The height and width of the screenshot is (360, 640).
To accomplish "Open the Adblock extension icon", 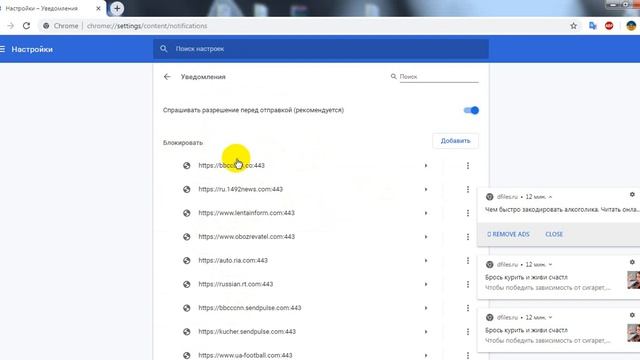I will point(609,26).
